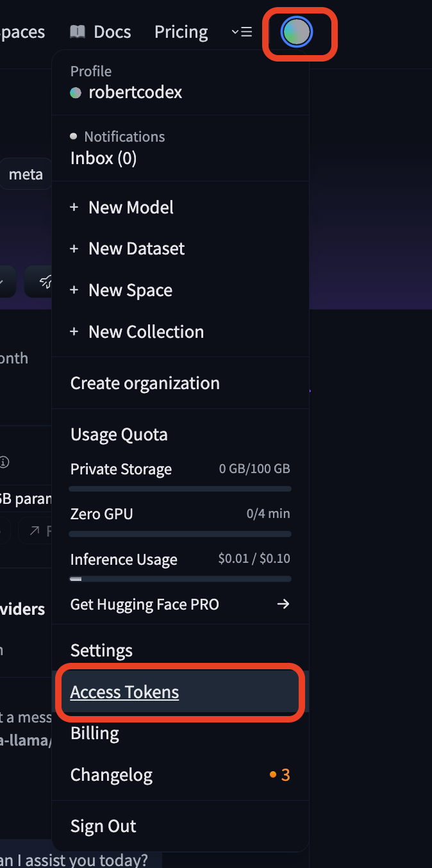Click the plus icon next to New Space

coord(75,290)
